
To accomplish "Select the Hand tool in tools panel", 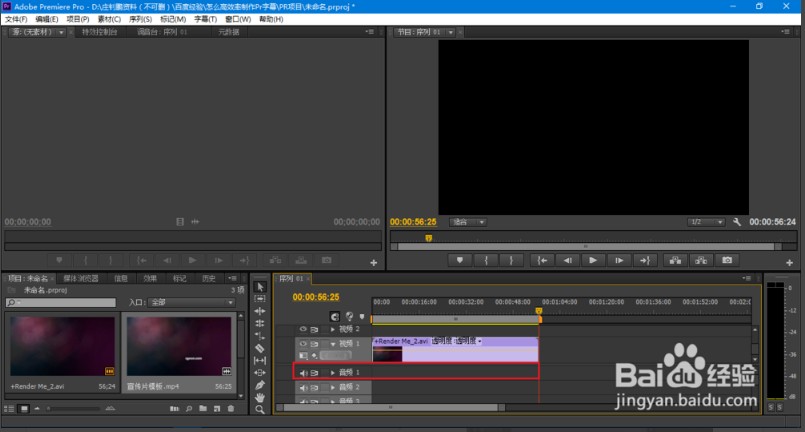I will coord(260,397).
